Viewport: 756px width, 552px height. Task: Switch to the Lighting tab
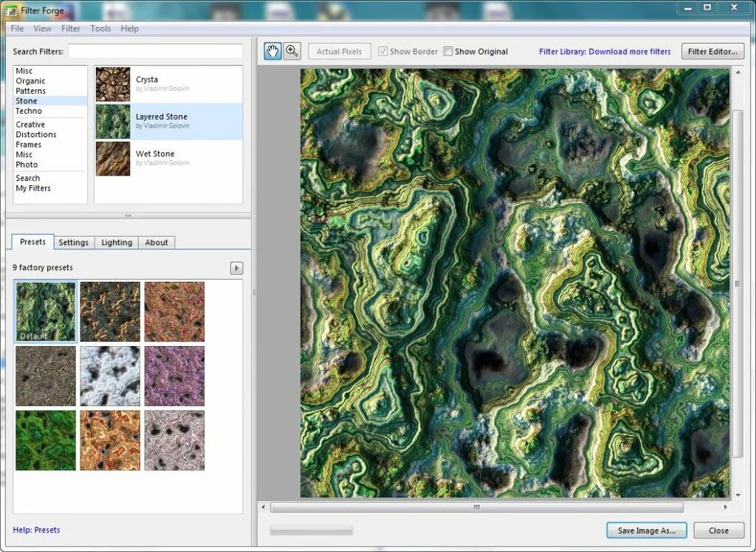(x=117, y=243)
